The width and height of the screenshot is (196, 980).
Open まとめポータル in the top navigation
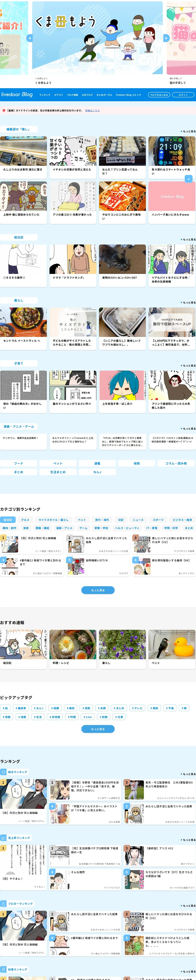(x=104, y=95)
